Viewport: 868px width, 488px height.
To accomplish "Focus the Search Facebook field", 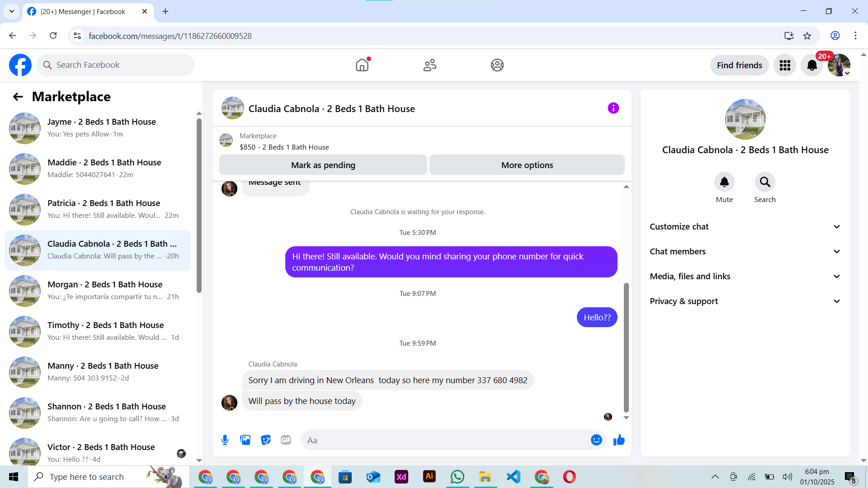I will click(115, 65).
